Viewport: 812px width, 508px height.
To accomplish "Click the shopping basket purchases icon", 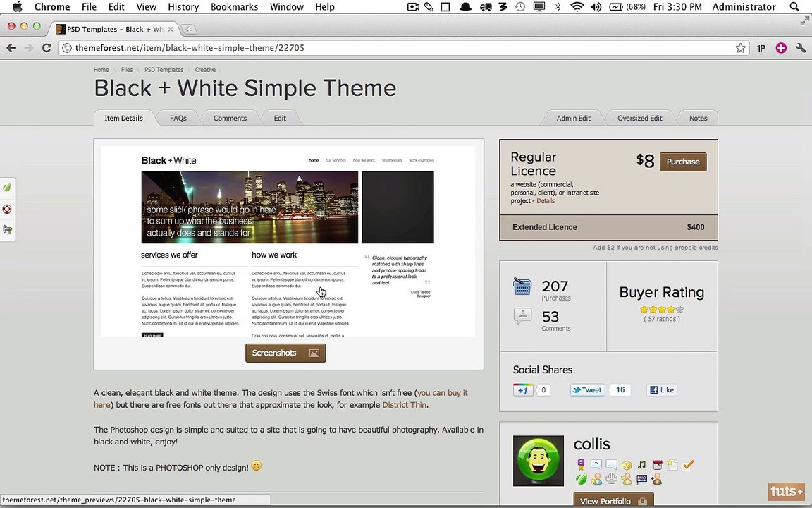I will pyautogui.click(x=522, y=286).
